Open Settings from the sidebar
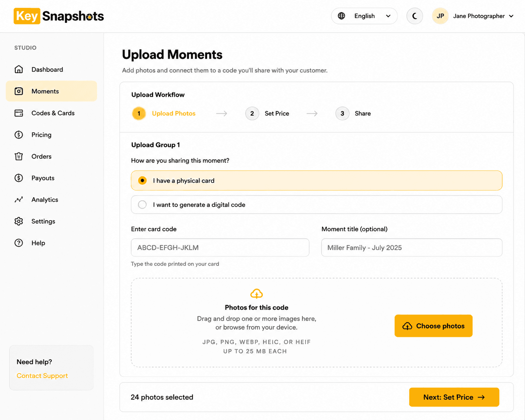This screenshot has height=420, width=525. click(x=51, y=221)
